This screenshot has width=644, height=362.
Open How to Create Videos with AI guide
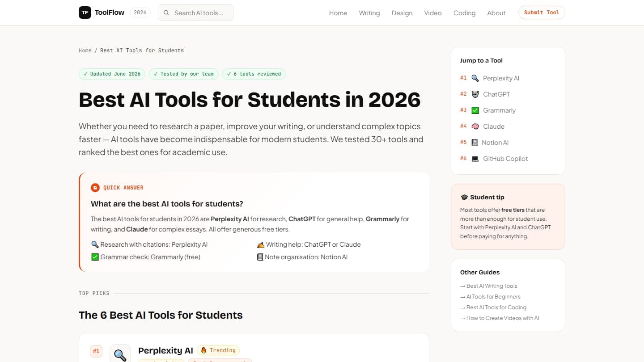click(500, 318)
